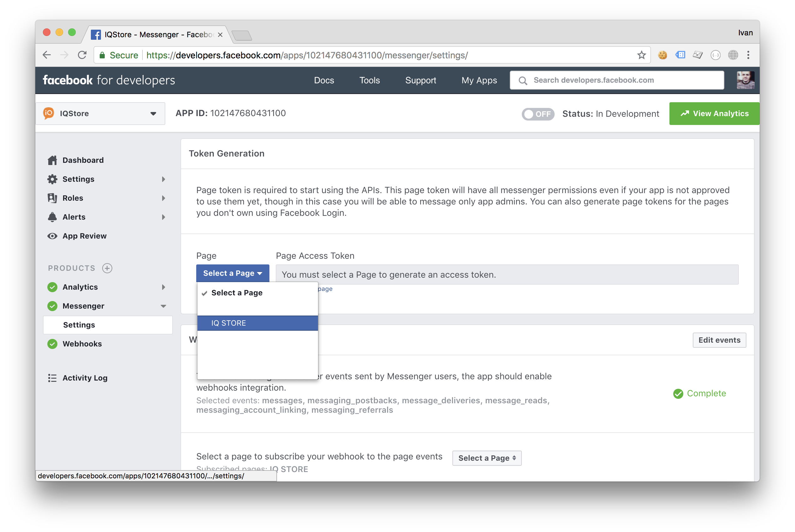Open a new browser tab
The height and width of the screenshot is (532, 795).
[x=241, y=35]
